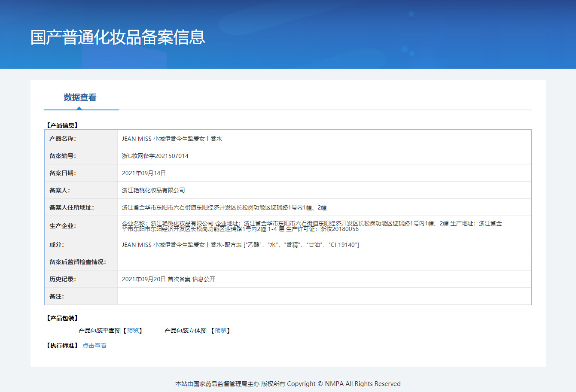Click the 【执行标准】 heading
The image size is (576, 392).
pyautogui.click(x=62, y=346)
